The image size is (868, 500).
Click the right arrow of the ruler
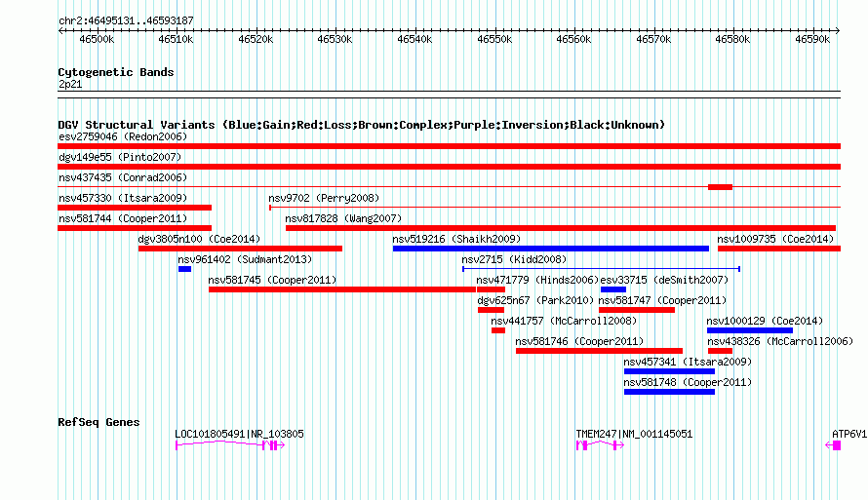point(838,30)
